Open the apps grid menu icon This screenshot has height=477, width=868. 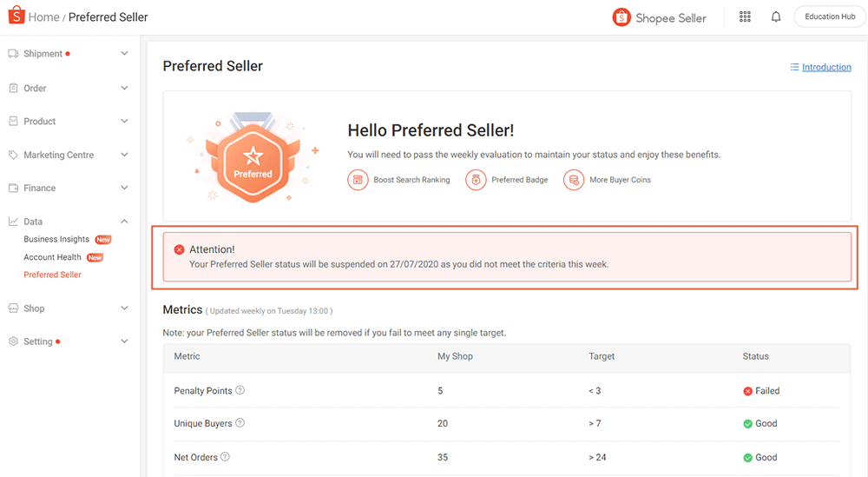pyautogui.click(x=745, y=17)
